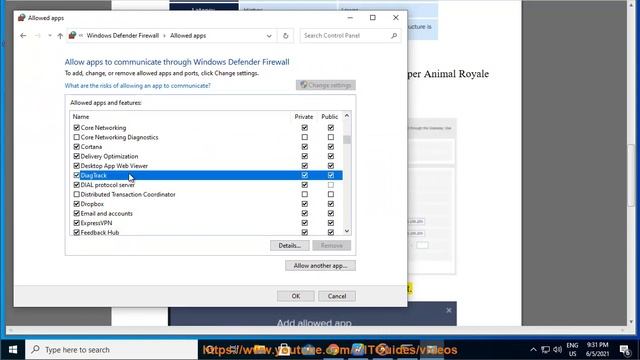
Task: Select the ExpressVPN row
Action: click(206, 223)
